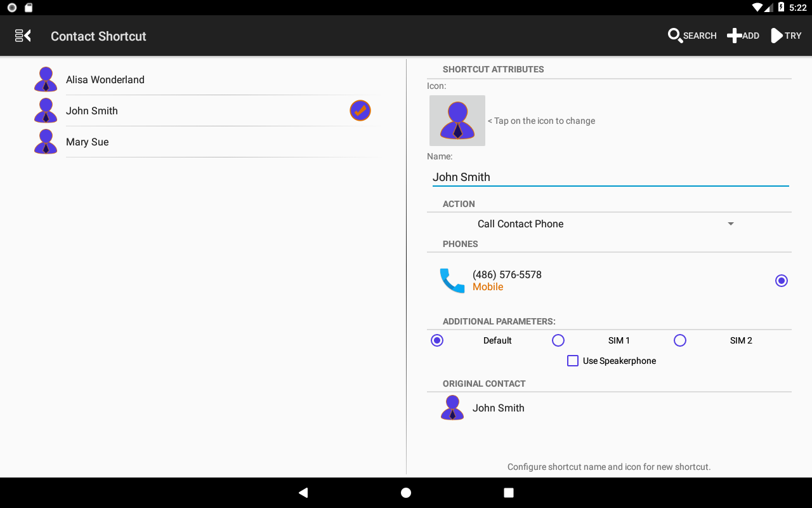Tap the Try play icon
This screenshot has width=812, height=508.
coord(776,36)
